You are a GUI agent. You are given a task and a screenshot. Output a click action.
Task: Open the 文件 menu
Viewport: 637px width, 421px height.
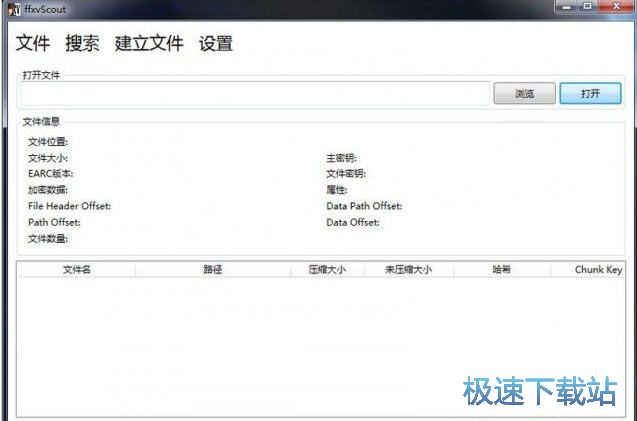(x=33, y=44)
